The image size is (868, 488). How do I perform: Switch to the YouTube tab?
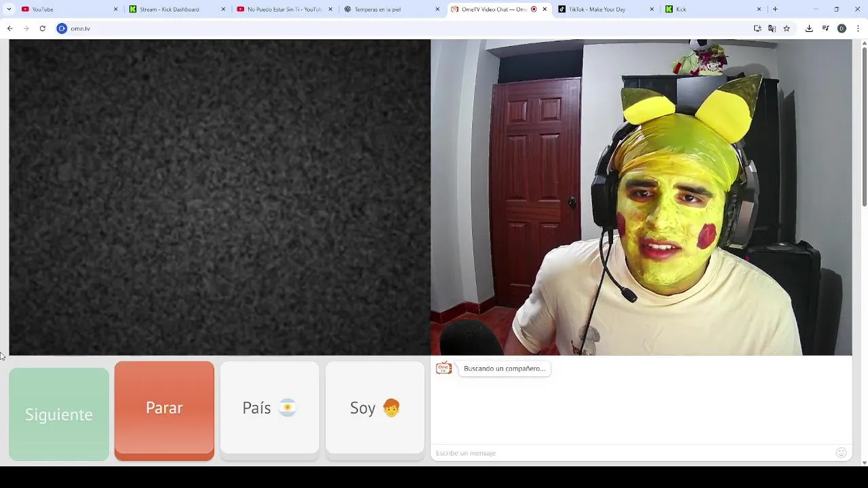(x=68, y=9)
